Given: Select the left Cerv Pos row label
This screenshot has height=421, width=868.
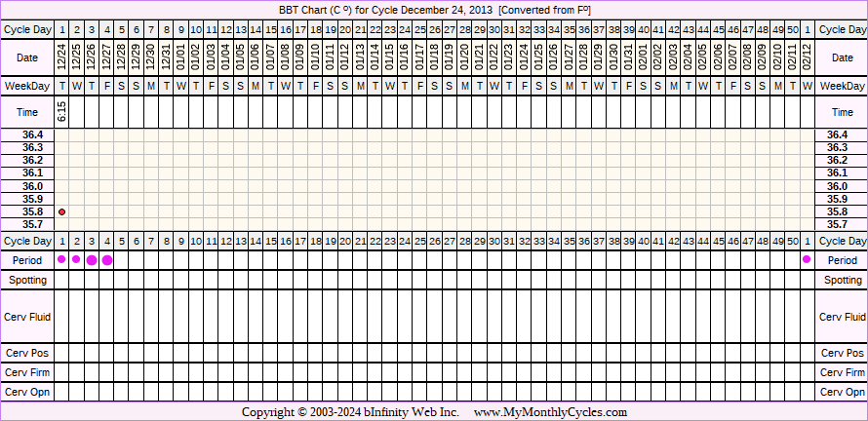Looking at the screenshot, I should pos(27,353).
